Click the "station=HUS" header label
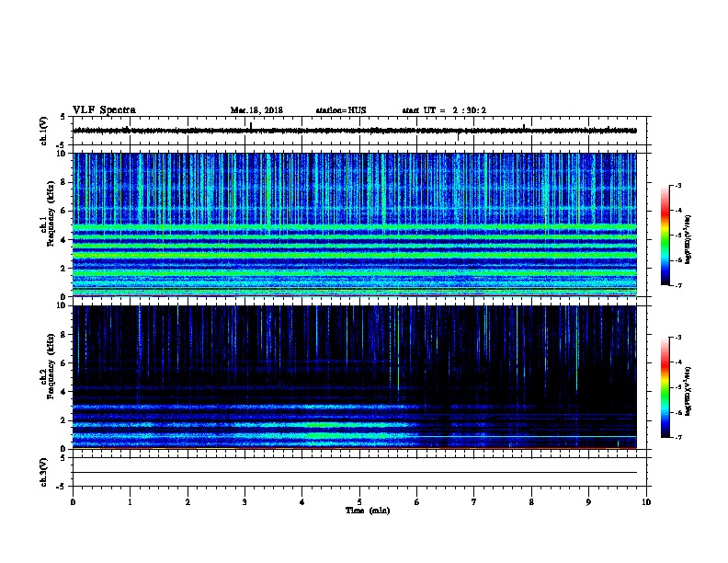Image resolution: width=728 pixels, height=563 pixels. coord(341,110)
